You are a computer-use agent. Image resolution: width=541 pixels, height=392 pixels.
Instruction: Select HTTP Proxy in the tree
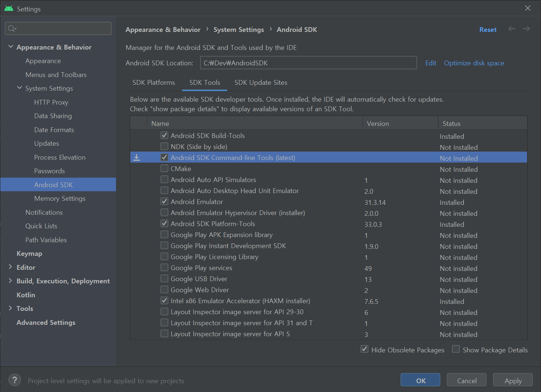(51, 102)
